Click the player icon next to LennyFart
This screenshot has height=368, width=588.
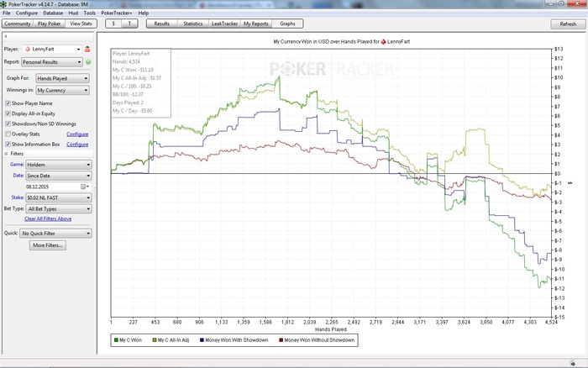click(x=87, y=49)
